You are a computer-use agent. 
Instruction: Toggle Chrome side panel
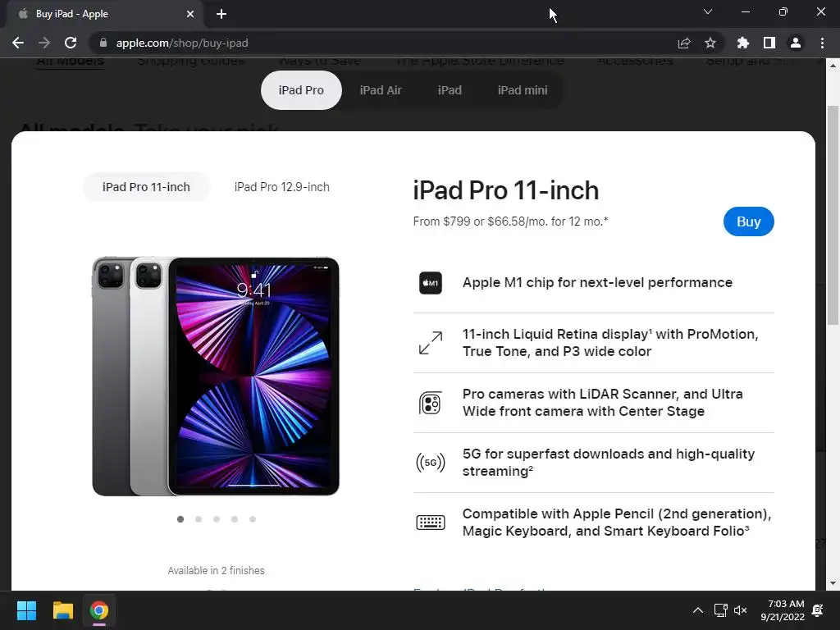(769, 43)
